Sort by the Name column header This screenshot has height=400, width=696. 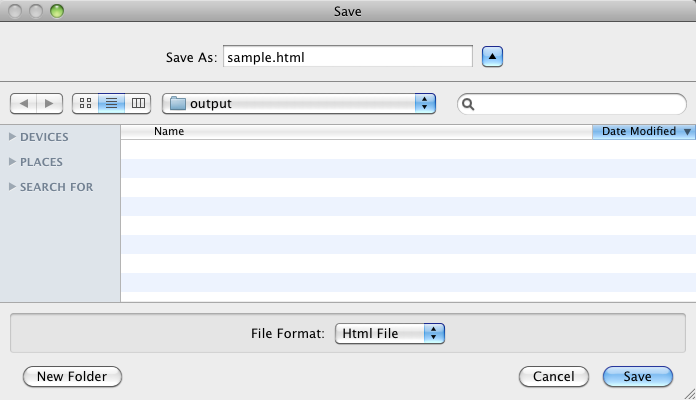click(x=169, y=131)
